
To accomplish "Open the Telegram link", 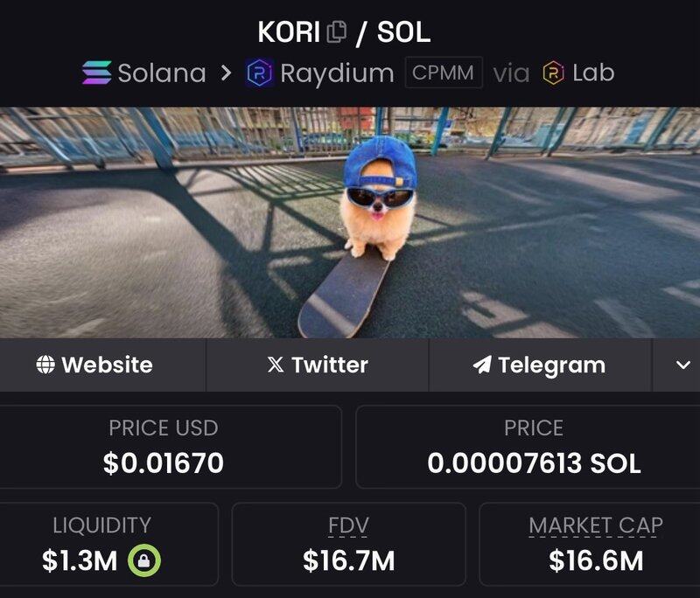I will click(540, 365).
